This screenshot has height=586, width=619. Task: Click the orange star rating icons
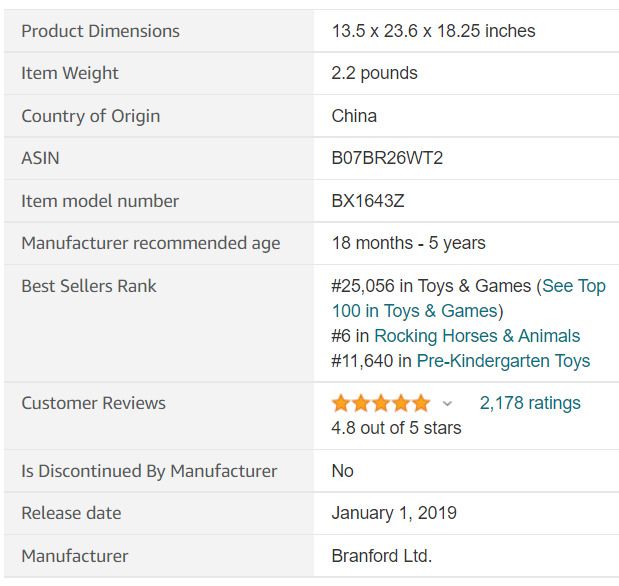click(x=381, y=403)
